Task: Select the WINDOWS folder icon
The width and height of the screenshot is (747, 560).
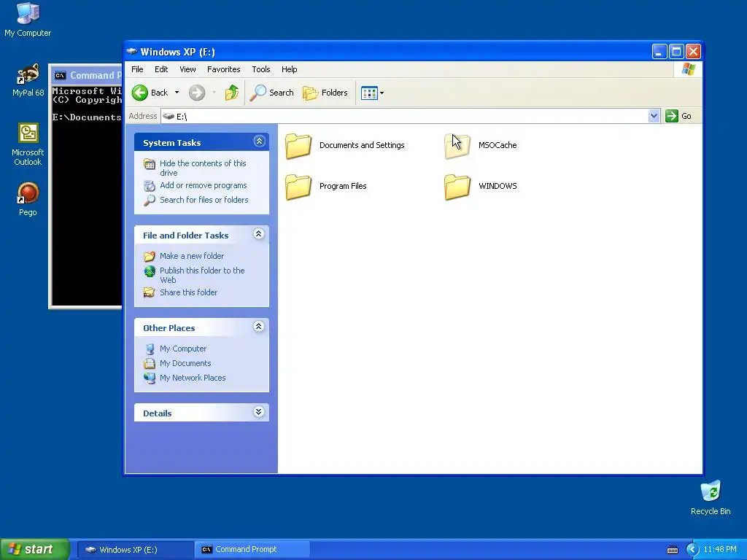Action: tap(457, 187)
